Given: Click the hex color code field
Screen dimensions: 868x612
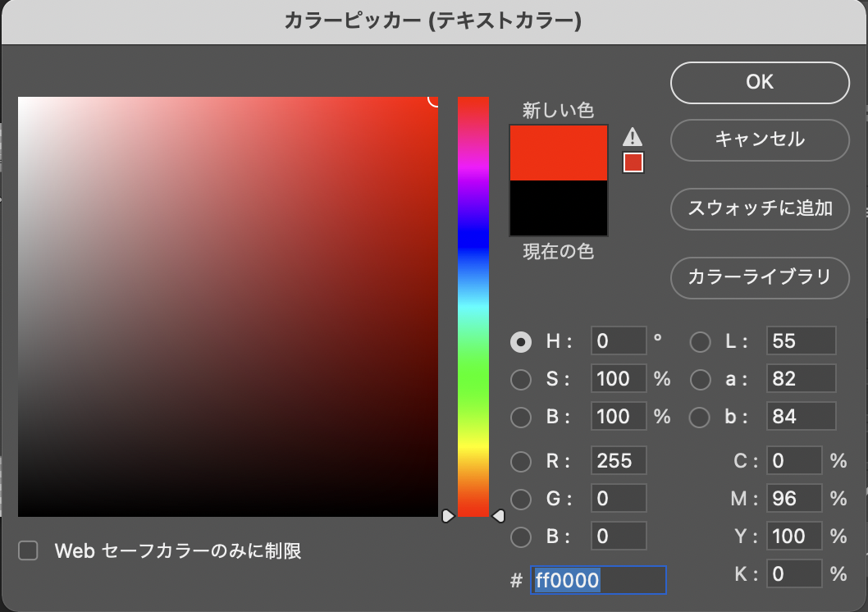Looking at the screenshot, I should pyautogui.click(x=599, y=581).
